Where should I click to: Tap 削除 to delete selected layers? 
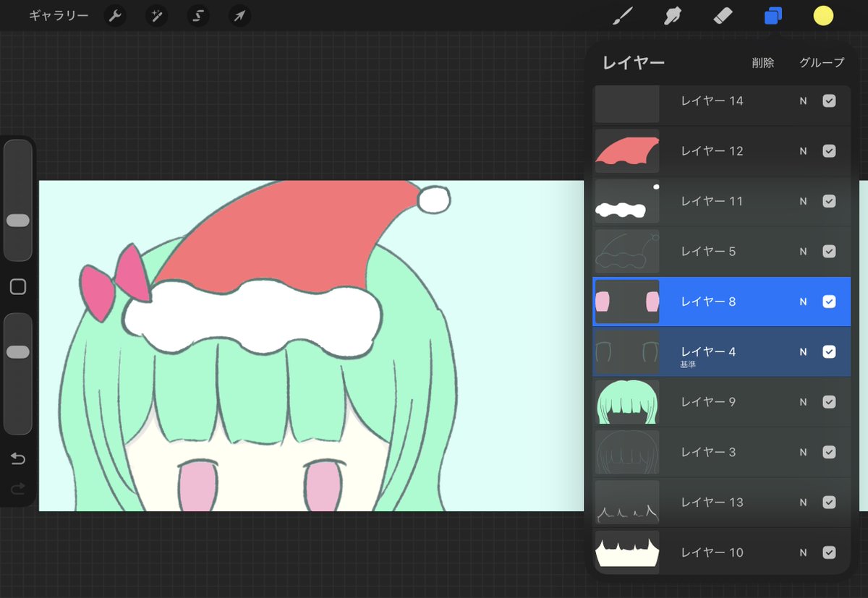coord(764,63)
